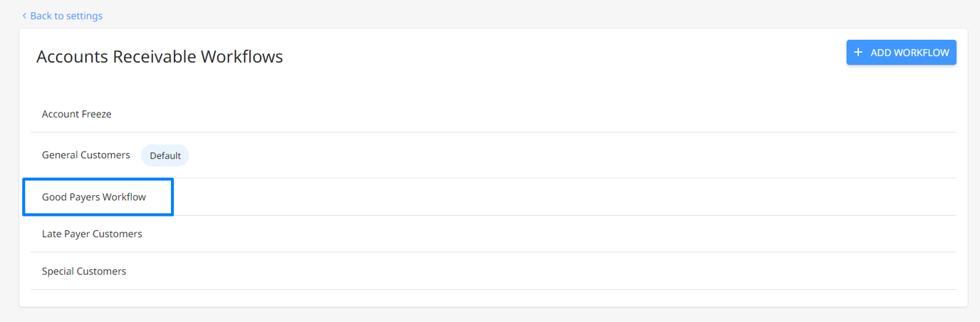980x322 pixels.
Task: Go back to settings
Action: pos(63,16)
